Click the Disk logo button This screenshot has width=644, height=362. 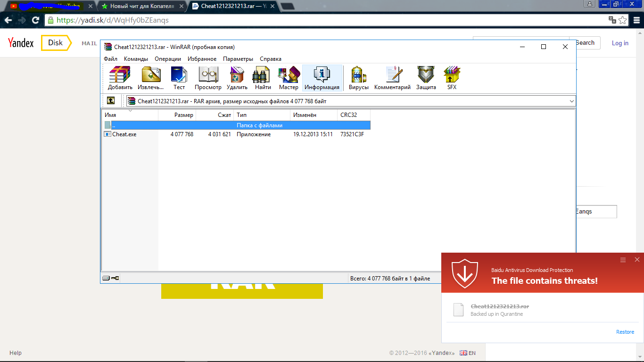click(56, 43)
